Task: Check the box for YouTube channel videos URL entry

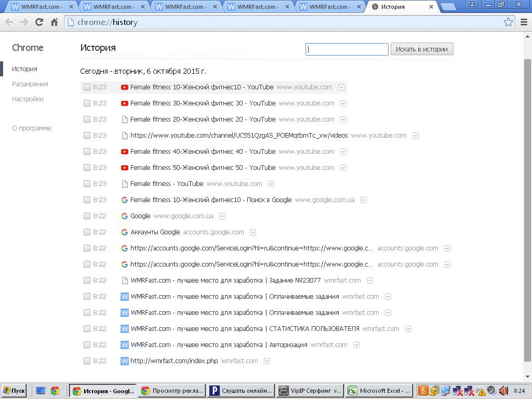Action: [87, 136]
